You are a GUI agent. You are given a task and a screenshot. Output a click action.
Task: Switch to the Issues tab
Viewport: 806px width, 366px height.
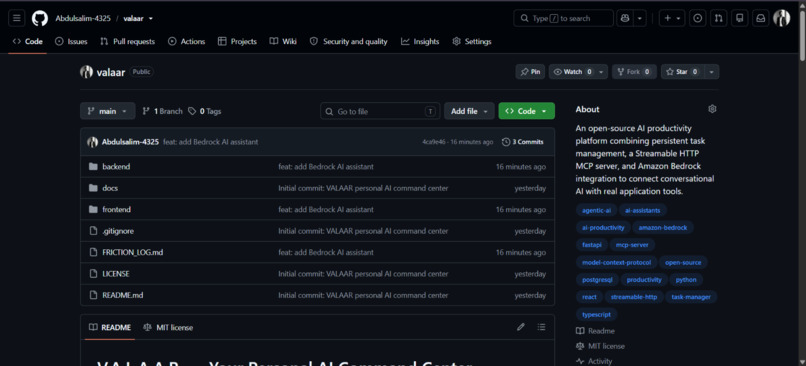click(x=71, y=42)
